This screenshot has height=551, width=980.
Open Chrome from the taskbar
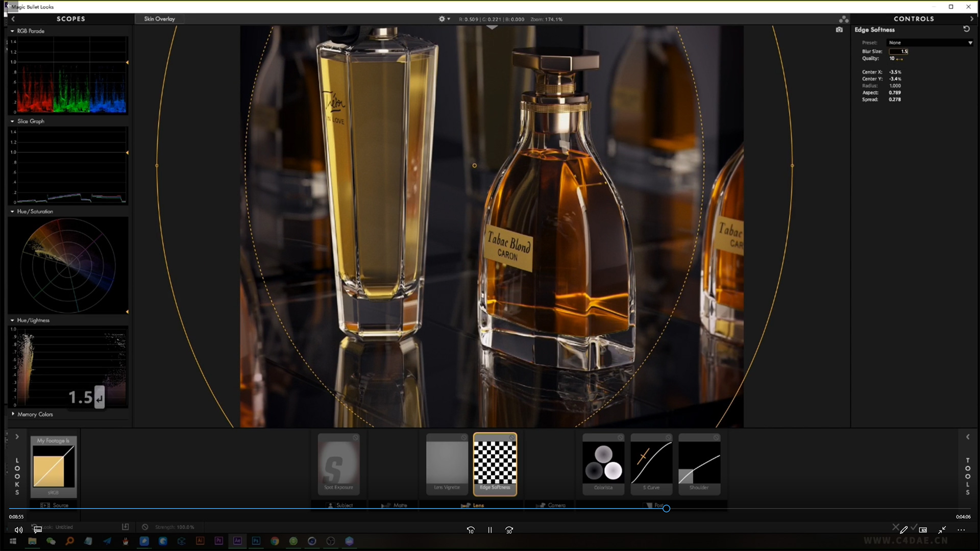275,541
